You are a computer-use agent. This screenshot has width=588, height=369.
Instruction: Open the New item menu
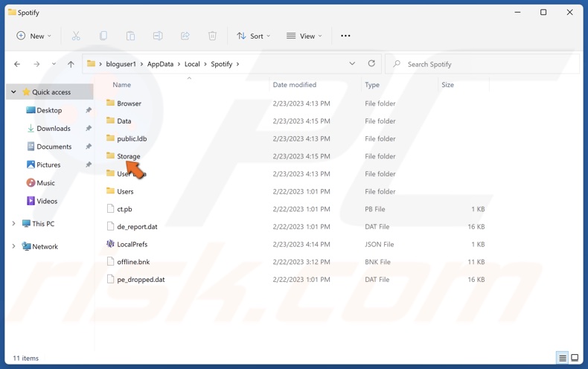point(33,36)
